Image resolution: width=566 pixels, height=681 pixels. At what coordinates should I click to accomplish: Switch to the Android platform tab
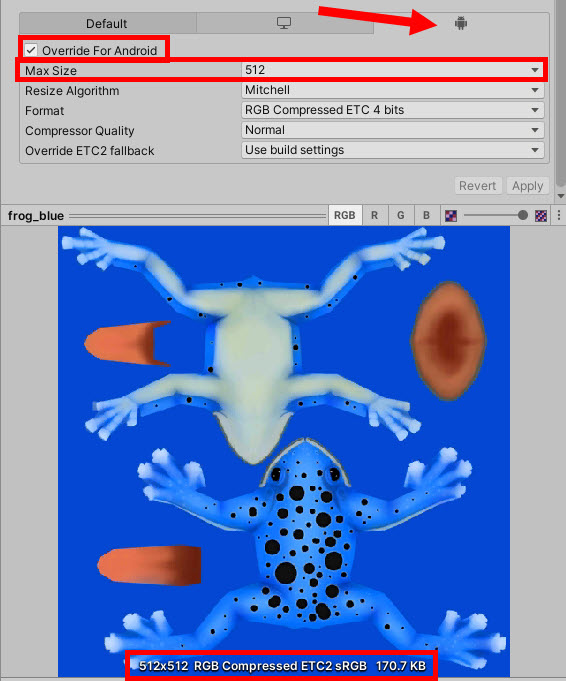coord(461,23)
